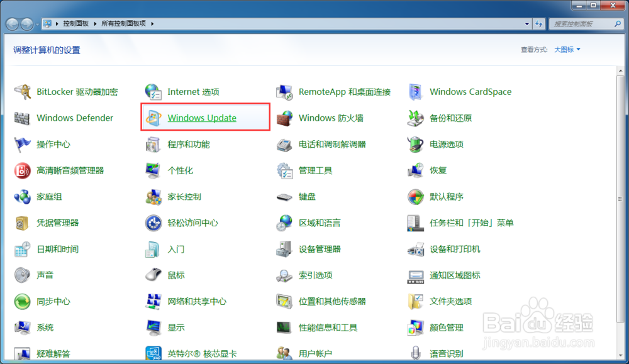Open the 高清晰音频管理器 speaker icon
This screenshot has height=364, width=629.
click(23, 170)
